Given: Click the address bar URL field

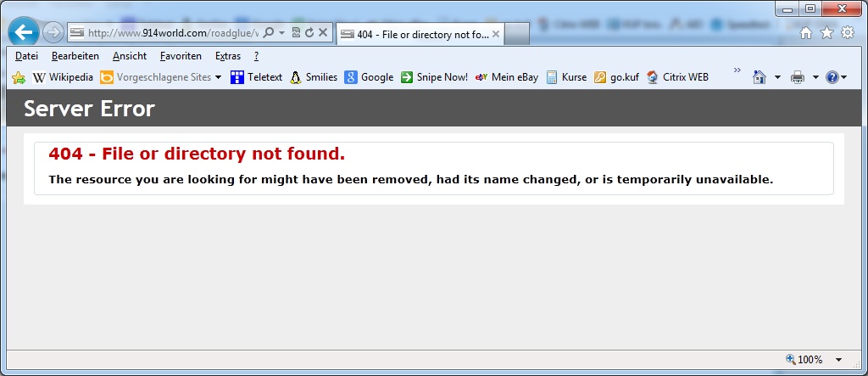Looking at the screenshot, I should tap(170, 33).
